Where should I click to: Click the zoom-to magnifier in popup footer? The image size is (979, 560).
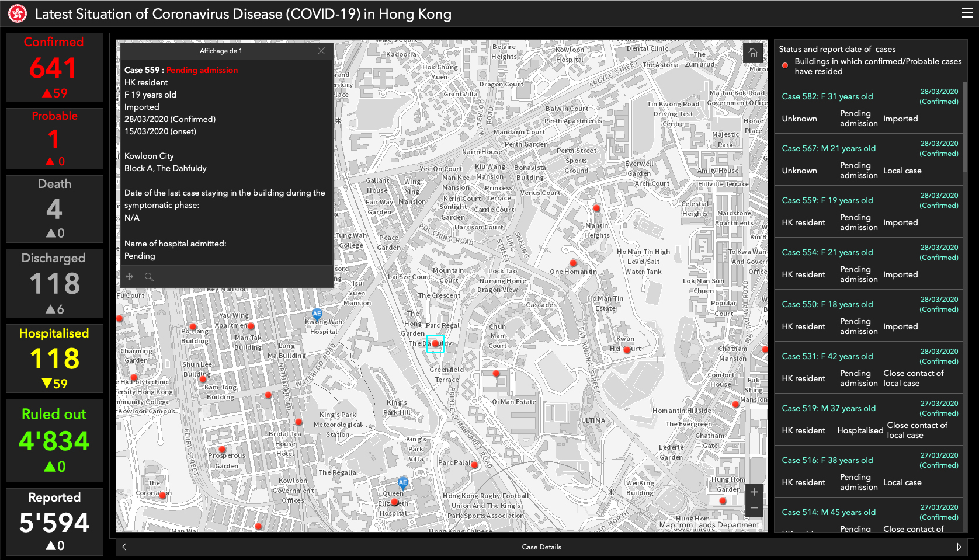click(x=149, y=277)
